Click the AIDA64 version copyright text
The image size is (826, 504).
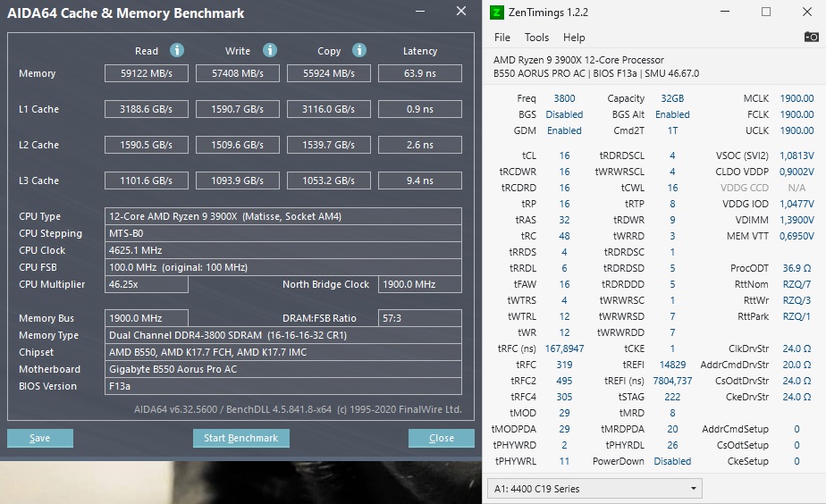pos(298,409)
